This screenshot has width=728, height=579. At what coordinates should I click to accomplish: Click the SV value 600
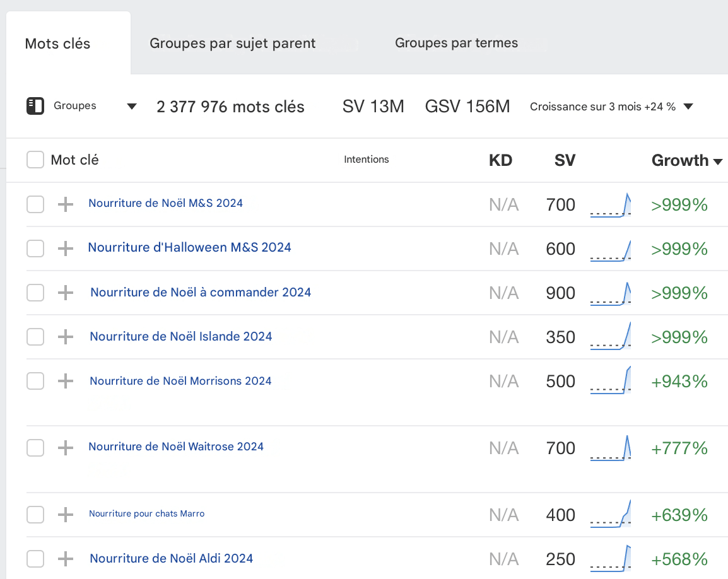(x=560, y=249)
